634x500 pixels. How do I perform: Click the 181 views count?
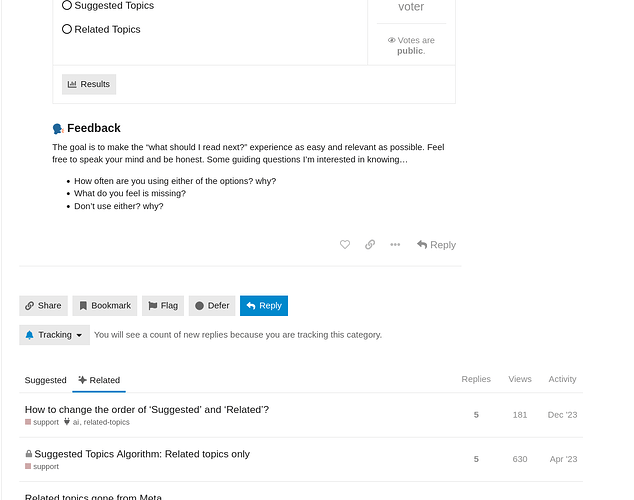[520, 415]
